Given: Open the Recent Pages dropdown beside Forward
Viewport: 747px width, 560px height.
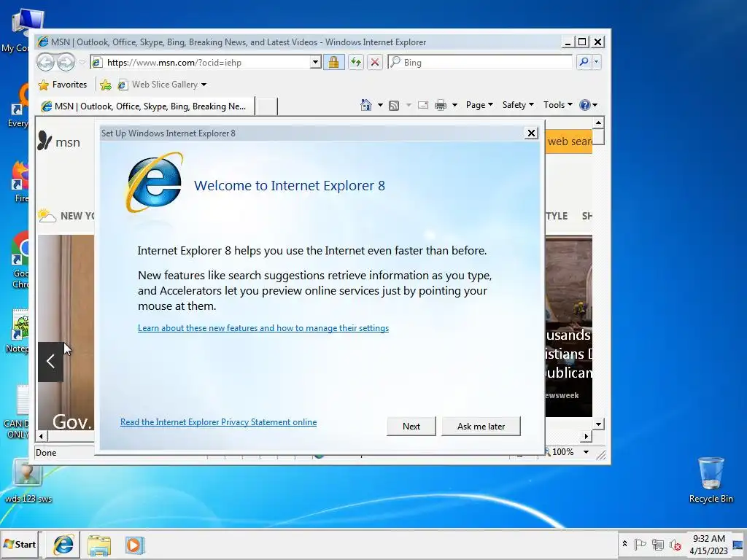Looking at the screenshot, I should coord(82,63).
